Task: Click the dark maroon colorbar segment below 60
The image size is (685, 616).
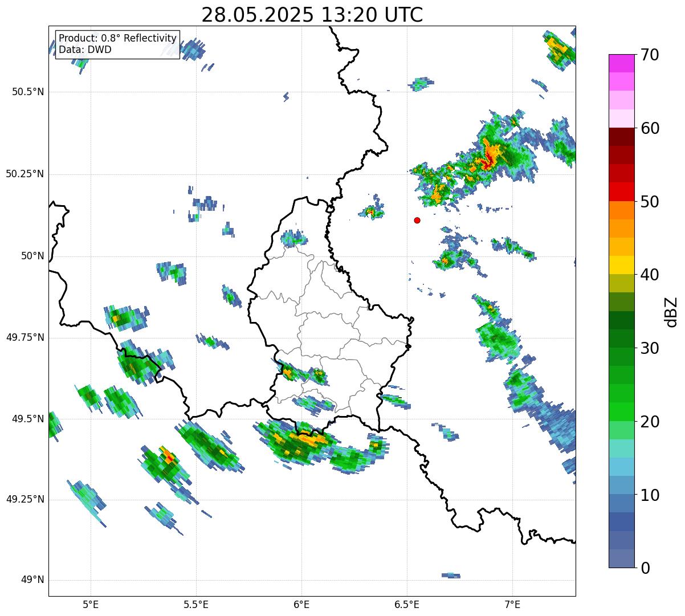Action: click(x=621, y=137)
